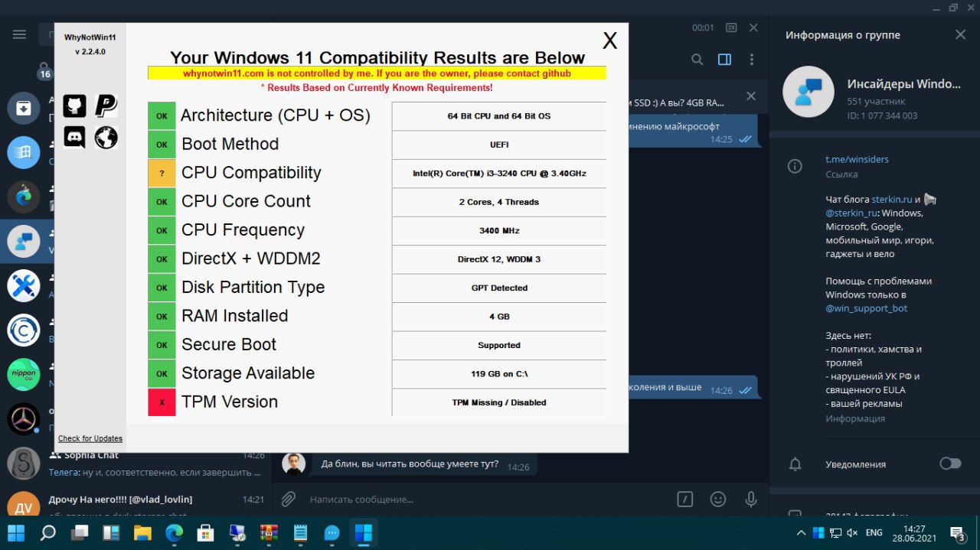Open the chat with Mercedes logo avatar
The height and width of the screenshot is (550, 980).
point(24,419)
